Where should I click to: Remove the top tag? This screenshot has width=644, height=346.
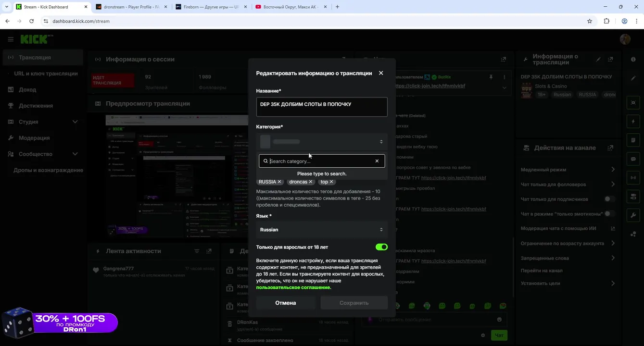click(x=331, y=182)
